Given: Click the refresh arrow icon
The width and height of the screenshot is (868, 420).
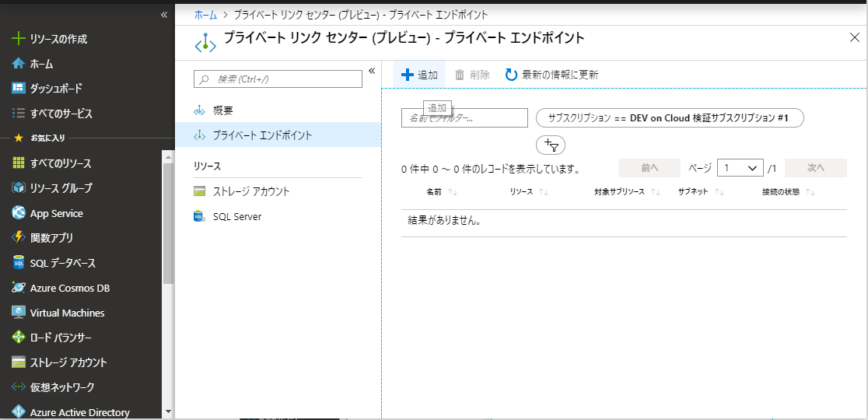Looking at the screenshot, I should [x=512, y=75].
